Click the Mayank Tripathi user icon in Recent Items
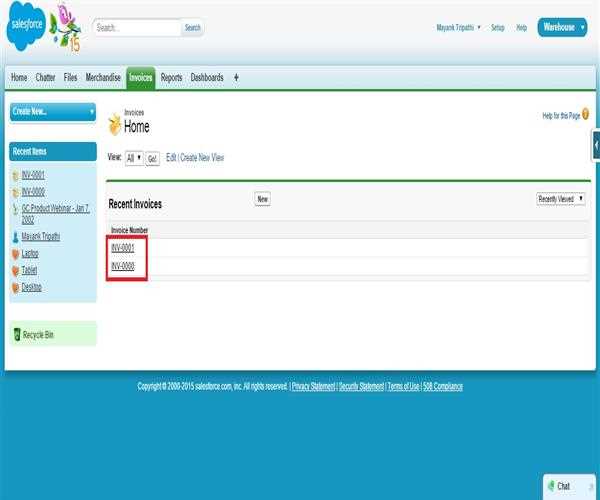600x500 pixels. (15, 237)
